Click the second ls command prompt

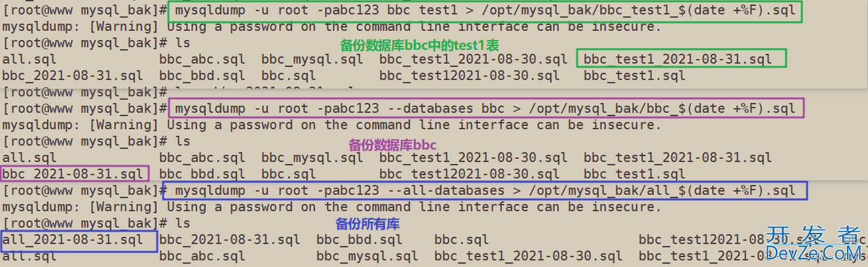pyautogui.click(x=96, y=141)
